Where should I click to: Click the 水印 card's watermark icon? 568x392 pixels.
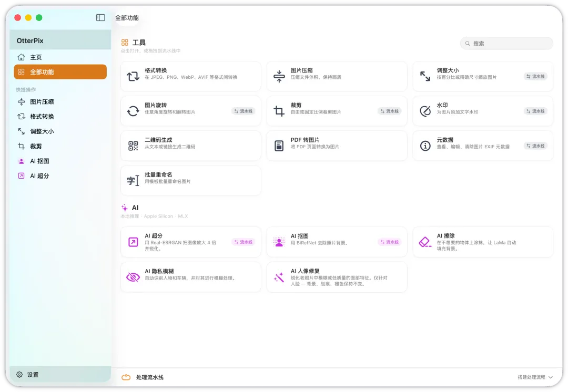point(425,111)
